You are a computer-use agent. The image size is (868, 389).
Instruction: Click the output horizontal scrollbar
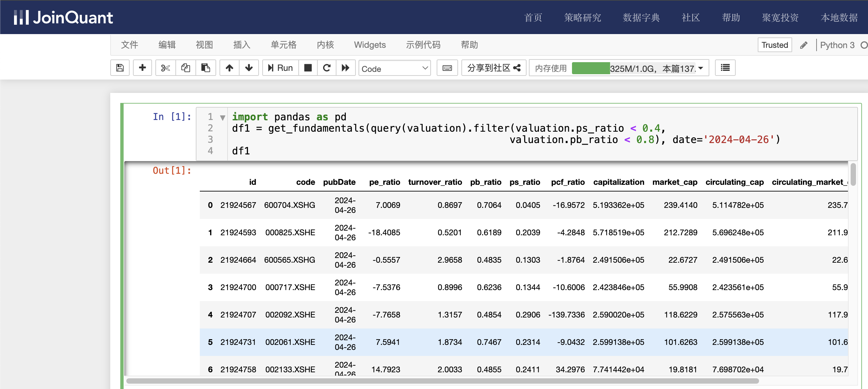(x=442, y=381)
